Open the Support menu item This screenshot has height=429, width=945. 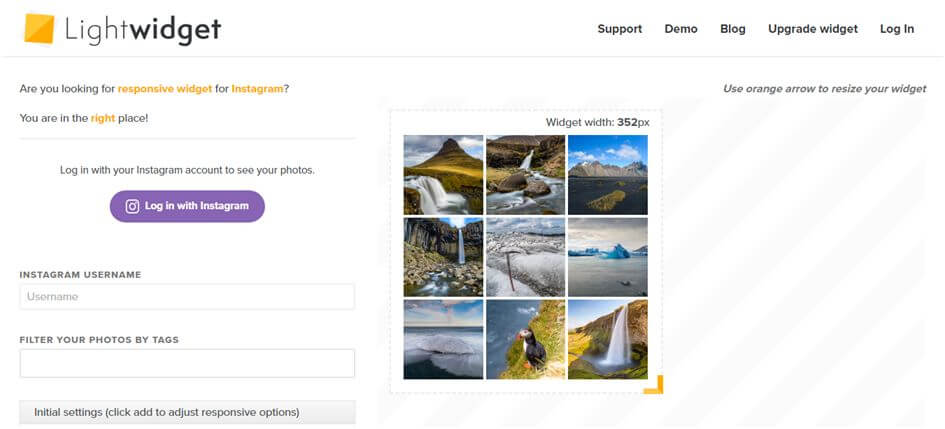(x=620, y=29)
